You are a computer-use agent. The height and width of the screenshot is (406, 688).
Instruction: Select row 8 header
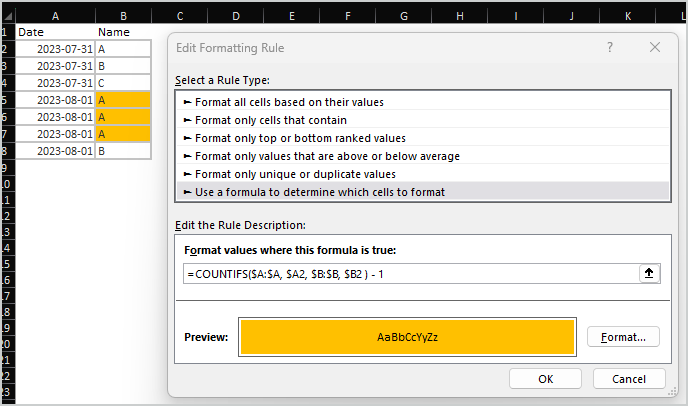[x=7, y=151]
